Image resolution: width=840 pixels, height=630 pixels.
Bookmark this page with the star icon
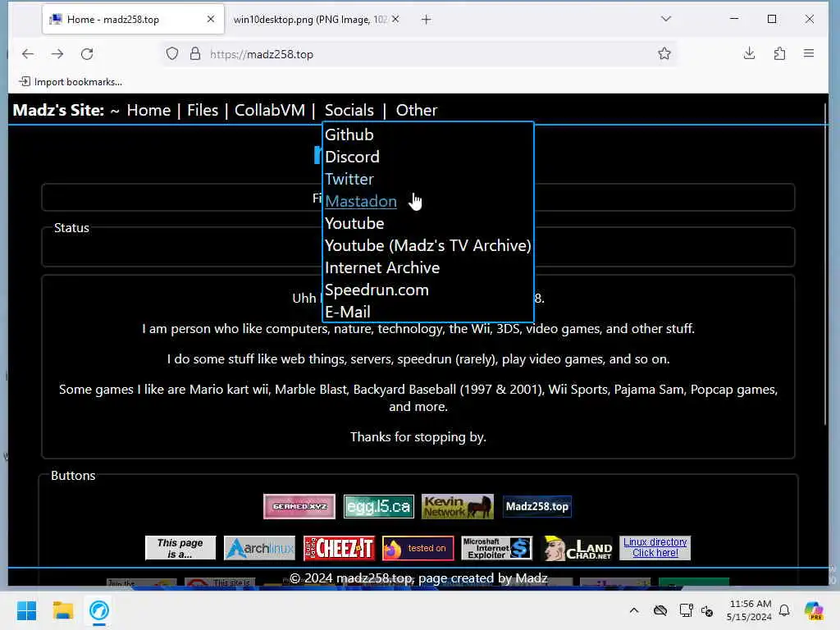pyautogui.click(x=664, y=53)
